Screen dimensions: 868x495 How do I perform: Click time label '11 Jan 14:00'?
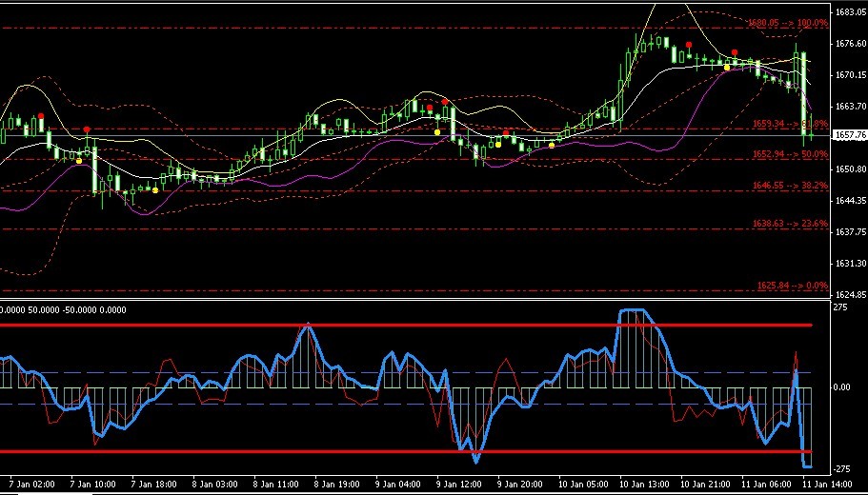pyautogui.click(x=827, y=485)
